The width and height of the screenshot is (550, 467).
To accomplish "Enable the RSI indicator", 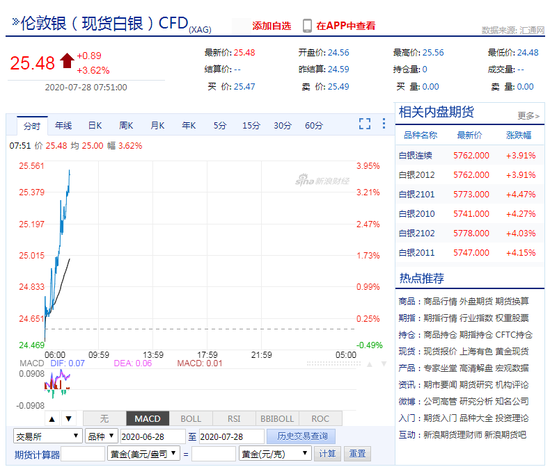I will click(234, 419).
